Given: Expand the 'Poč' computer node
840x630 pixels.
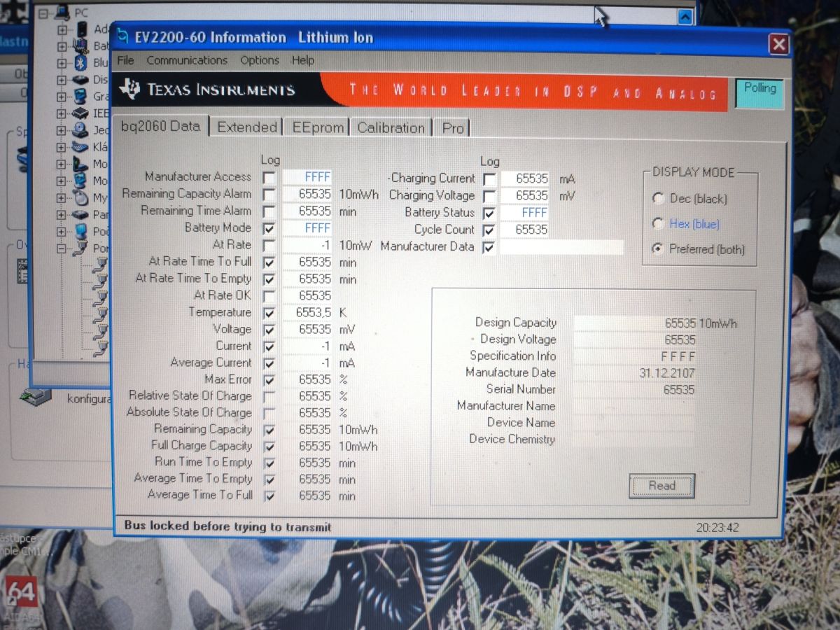Looking at the screenshot, I should pos(62,231).
